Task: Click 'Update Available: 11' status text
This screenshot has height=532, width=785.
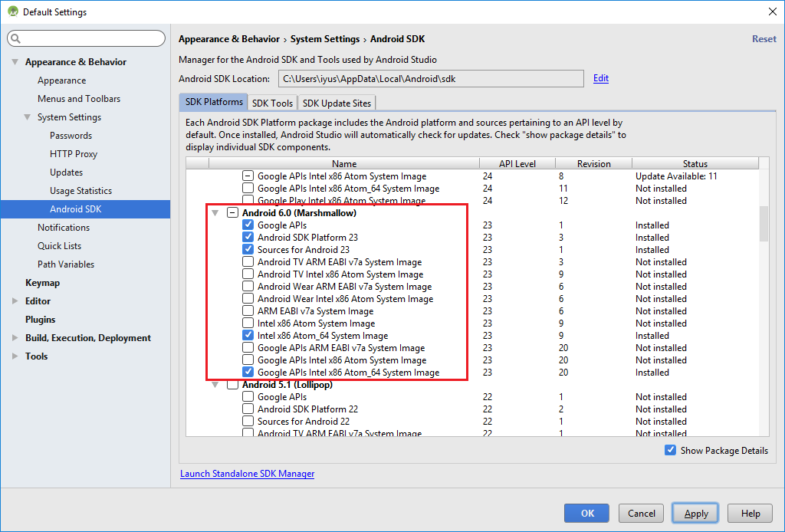Action: click(x=676, y=176)
